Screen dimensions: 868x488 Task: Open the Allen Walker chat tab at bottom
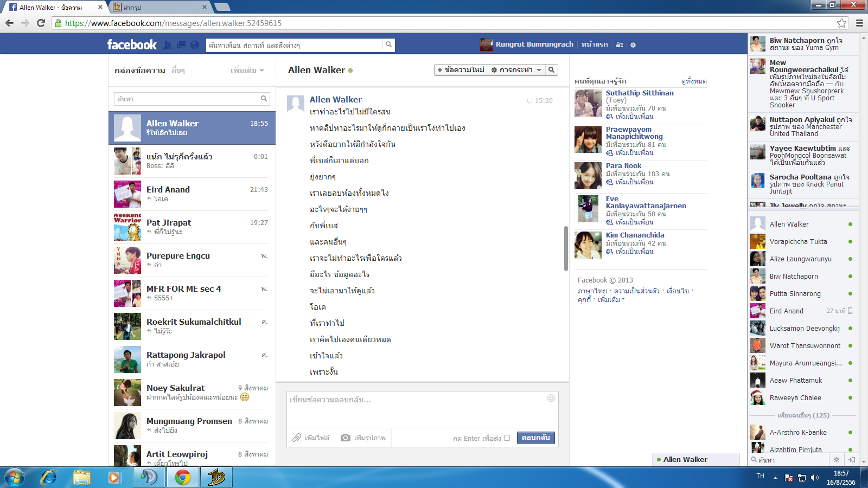(x=696, y=460)
